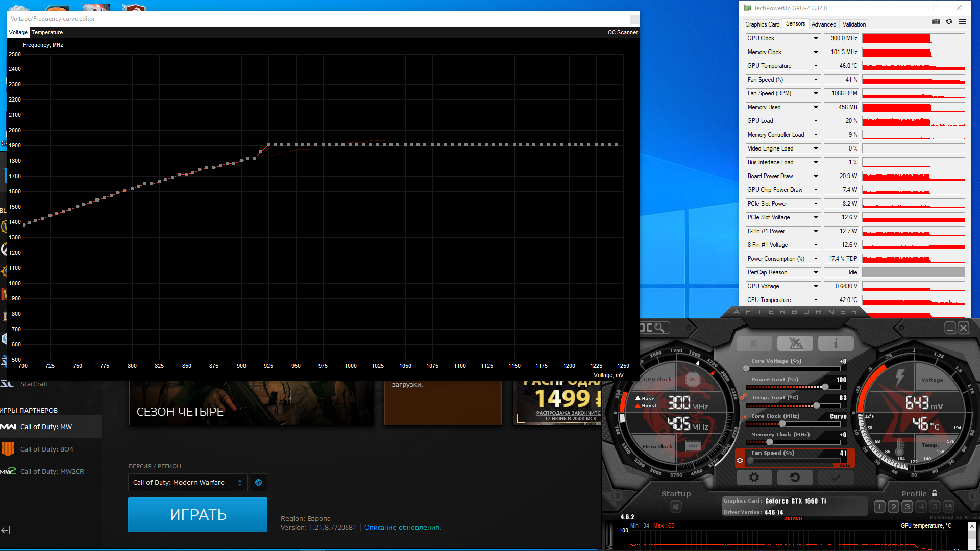The height and width of the screenshot is (551, 980).
Task: Click the Afterburner information i button
Action: tap(836, 344)
